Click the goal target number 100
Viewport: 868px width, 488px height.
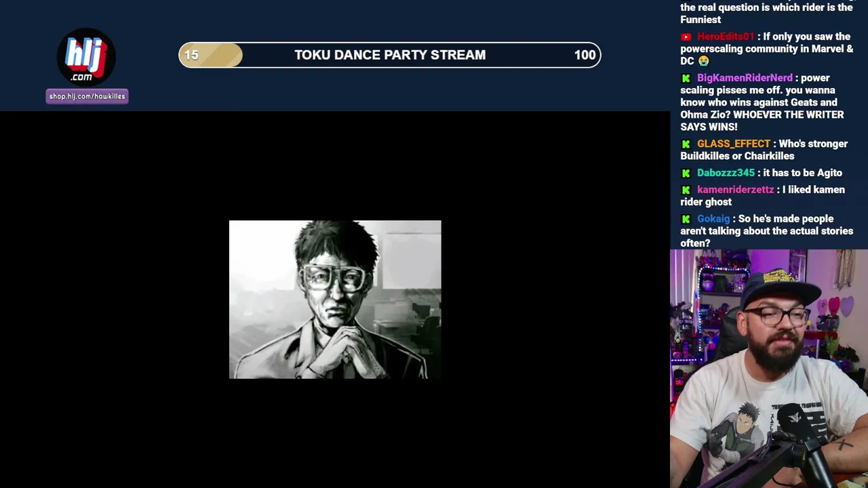click(x=585, y=55)
